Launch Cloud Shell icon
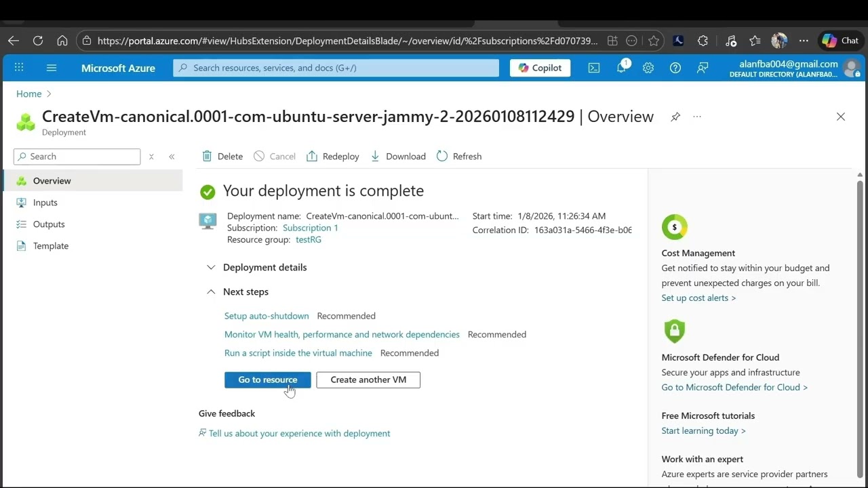The width and height of the screenshot is (868, 488). 594,68
